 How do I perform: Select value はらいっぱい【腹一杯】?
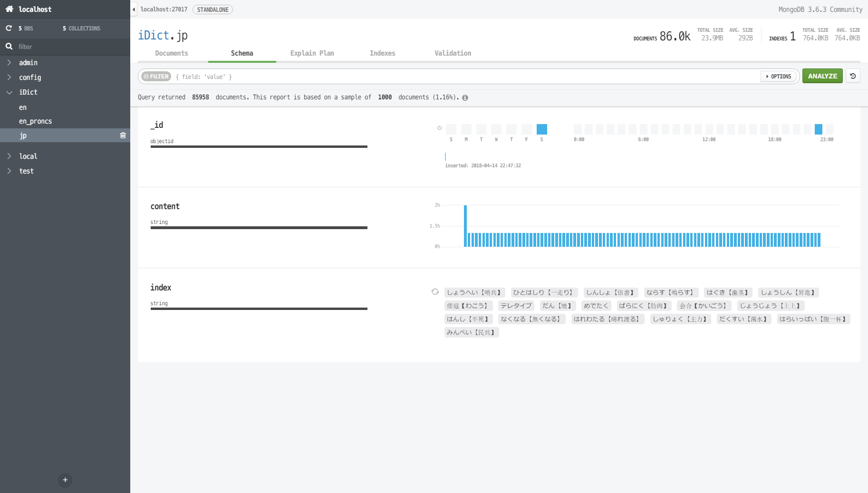click(x=814, y=319)
